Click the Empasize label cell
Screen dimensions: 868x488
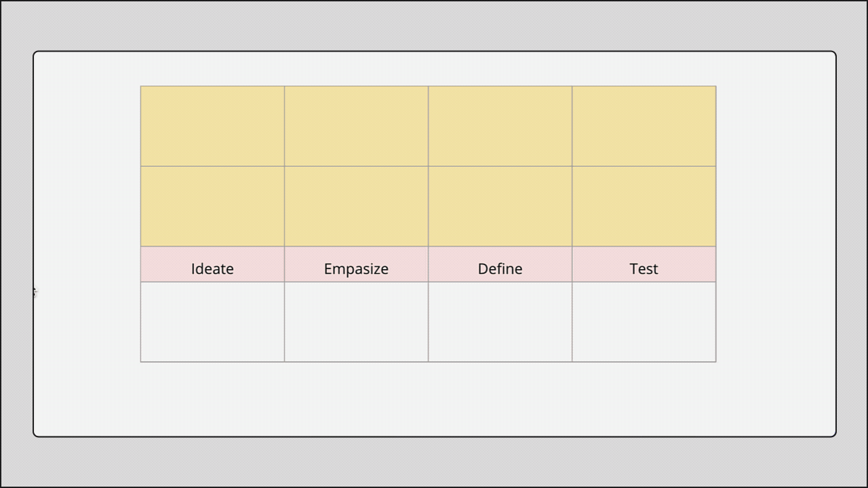tap(356, 265)
